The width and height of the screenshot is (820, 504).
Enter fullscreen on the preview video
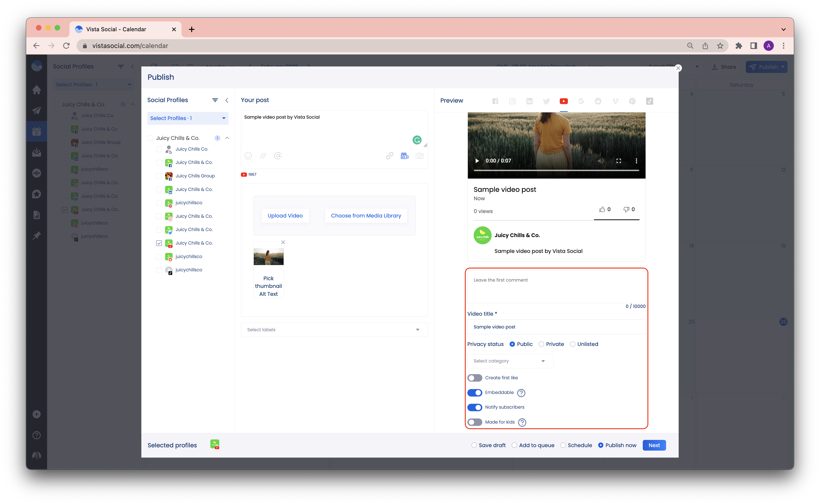618,161
